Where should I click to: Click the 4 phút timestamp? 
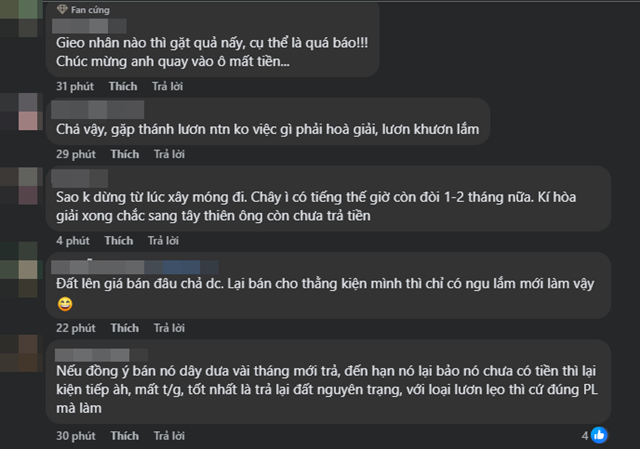point(72,241)
